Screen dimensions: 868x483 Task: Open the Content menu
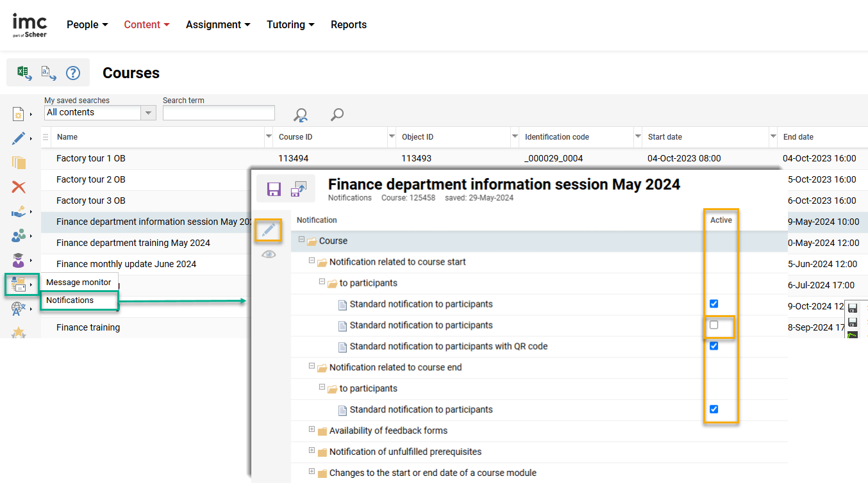pyautogui.click(x=146, y=25)
